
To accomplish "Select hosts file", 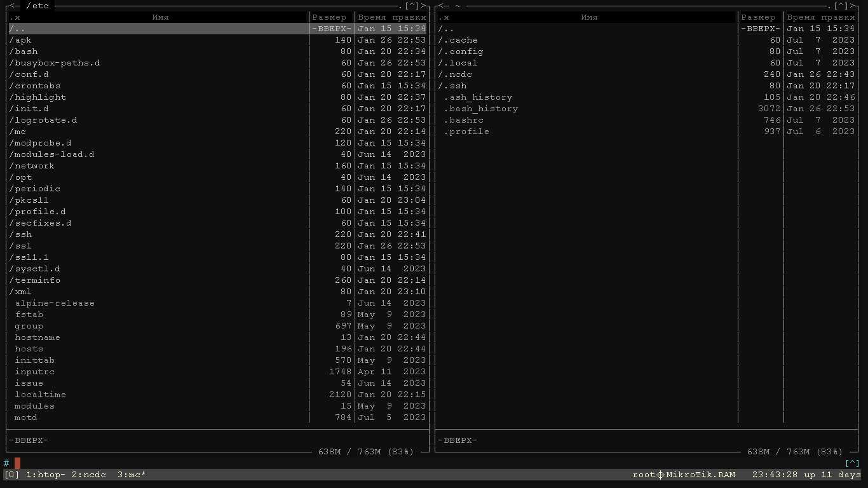I will coord(218,349).
